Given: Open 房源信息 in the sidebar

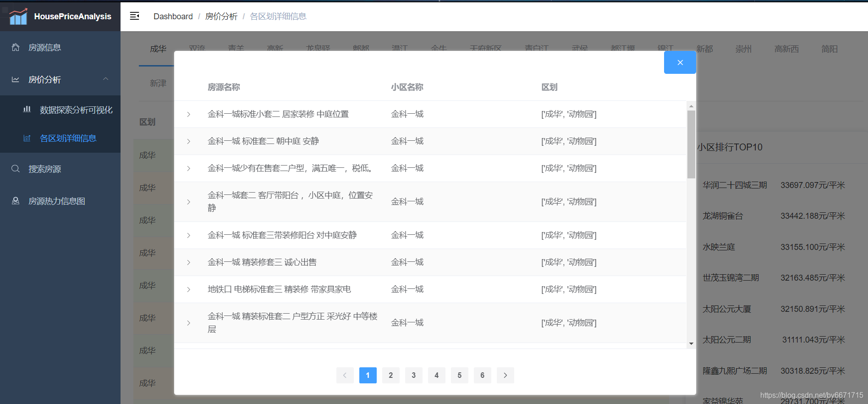Looking at the screenshot, I should (60, 47).
